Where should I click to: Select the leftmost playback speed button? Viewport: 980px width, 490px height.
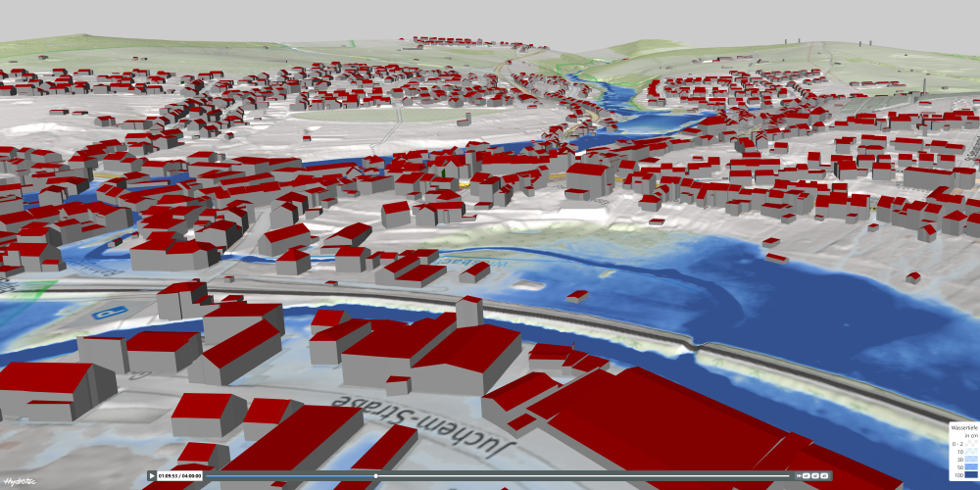807,475
